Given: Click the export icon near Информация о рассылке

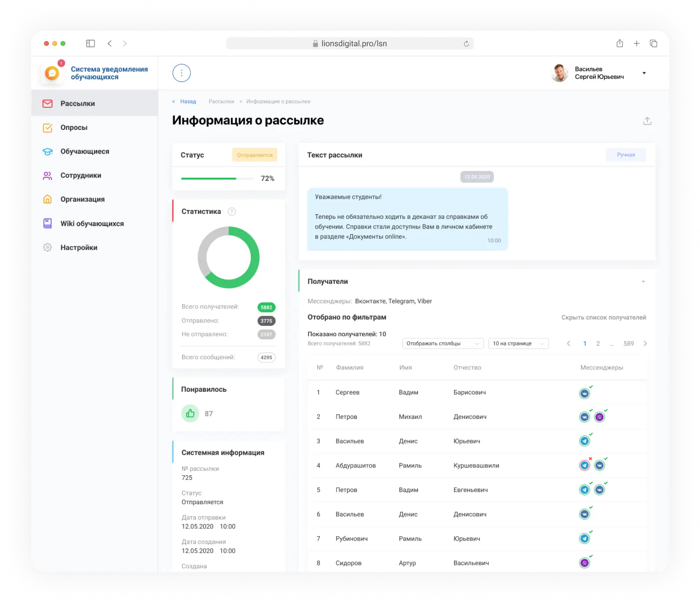Looking at the screenshot, I should pyautogui.click(x=647, y=121).
